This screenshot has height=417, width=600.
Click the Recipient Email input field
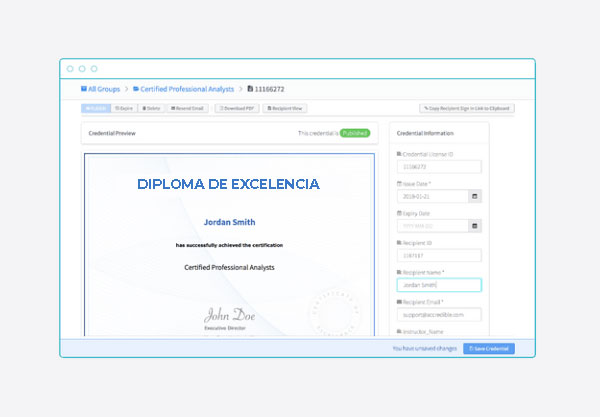click(x=439, y=314)
